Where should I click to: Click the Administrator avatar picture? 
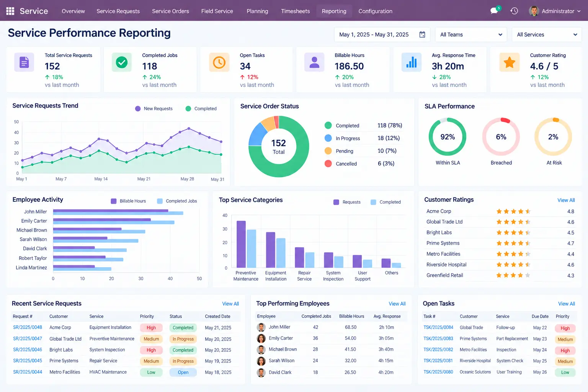click(x=534, y=11)
